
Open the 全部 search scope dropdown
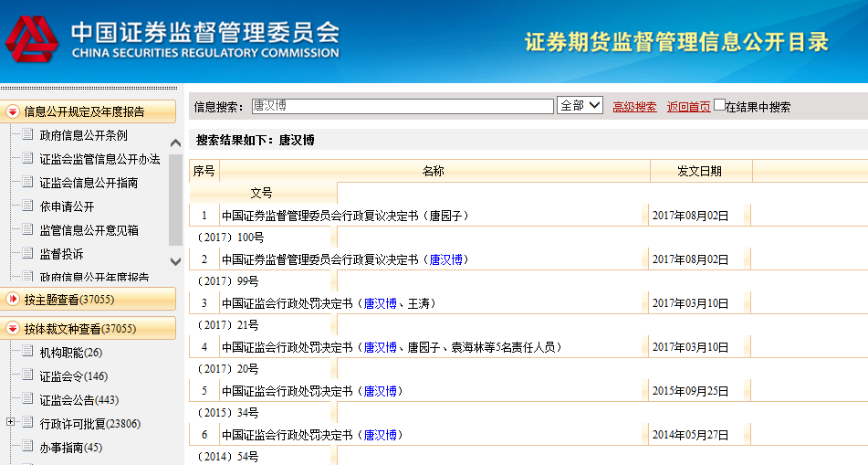coord(580,105)
